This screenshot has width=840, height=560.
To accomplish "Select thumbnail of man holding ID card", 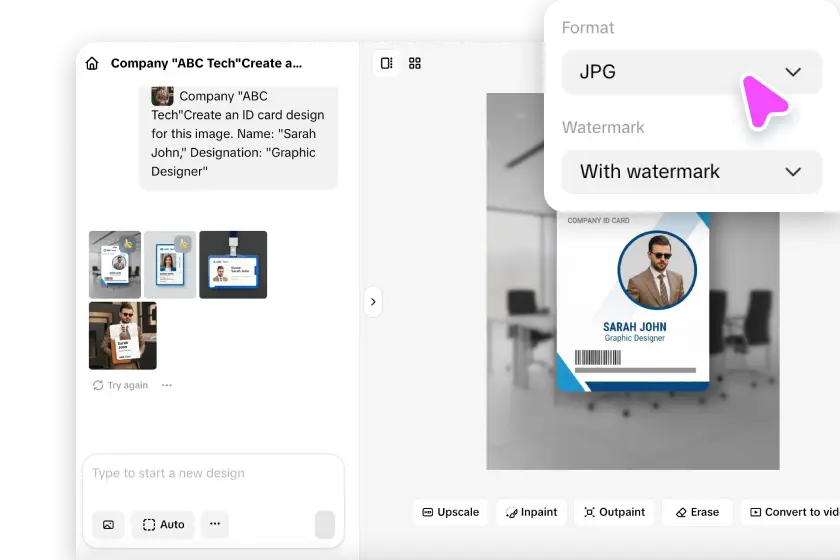I will 123,335.
